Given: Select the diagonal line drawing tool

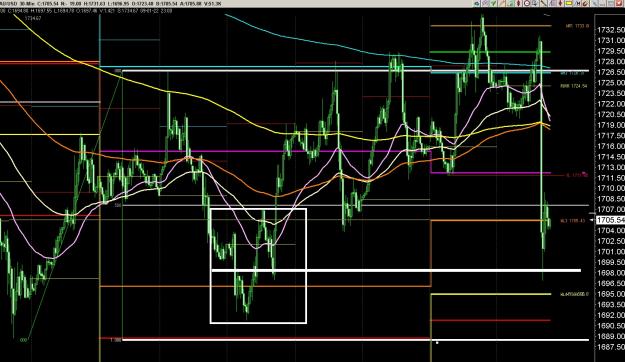Looking at the screenshot, I should [x=544, y=3].
